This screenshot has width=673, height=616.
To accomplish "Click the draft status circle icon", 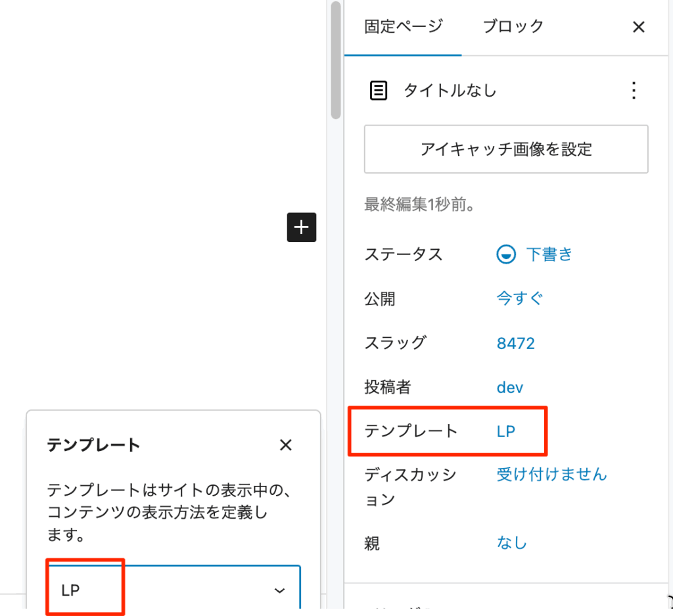I will pyautogui.click(x=506, y=254).
